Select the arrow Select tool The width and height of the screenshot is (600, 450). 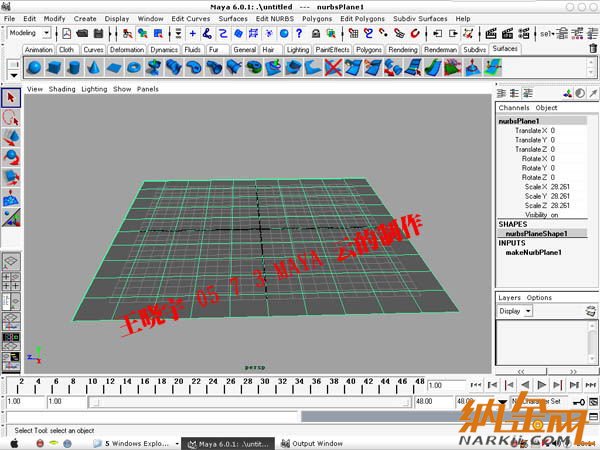tap(11, 98)
